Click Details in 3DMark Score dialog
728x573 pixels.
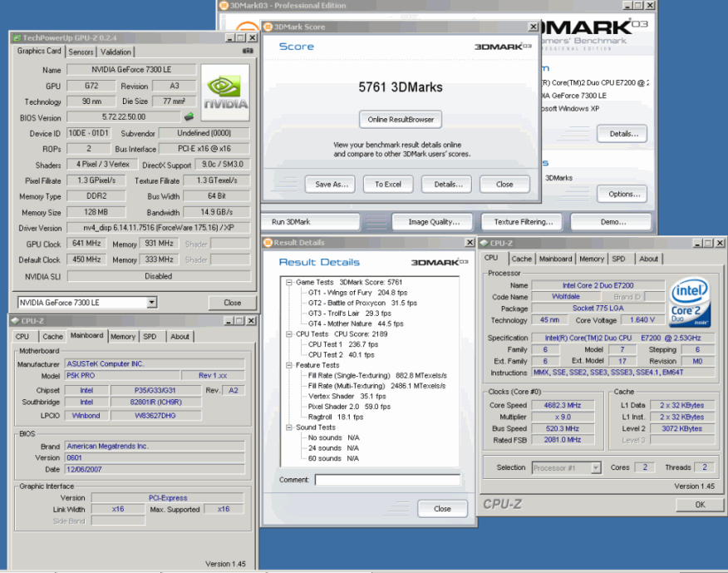(x=448, y=184)
